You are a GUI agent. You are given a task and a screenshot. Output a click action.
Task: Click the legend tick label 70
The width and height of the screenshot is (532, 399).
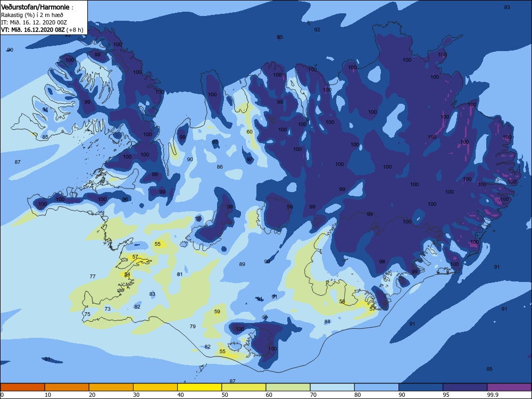[x=313, y=395]
